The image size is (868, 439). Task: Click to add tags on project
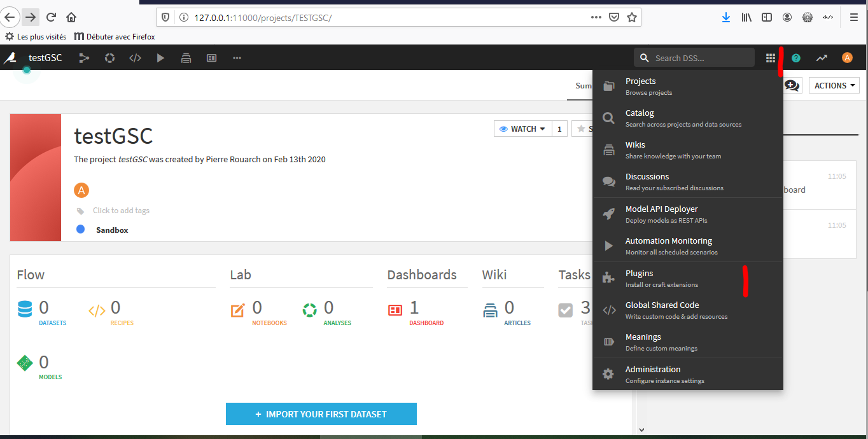click(x=121, y=210)
